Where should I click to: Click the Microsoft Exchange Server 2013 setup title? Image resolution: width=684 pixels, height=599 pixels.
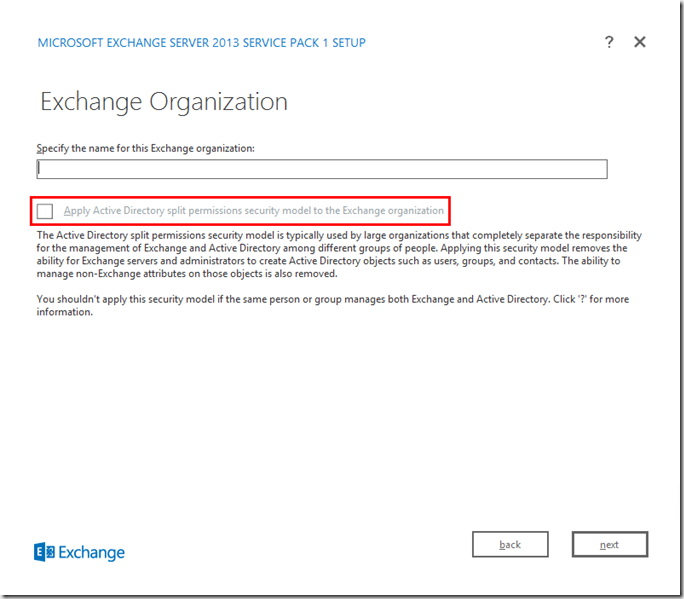201,43
